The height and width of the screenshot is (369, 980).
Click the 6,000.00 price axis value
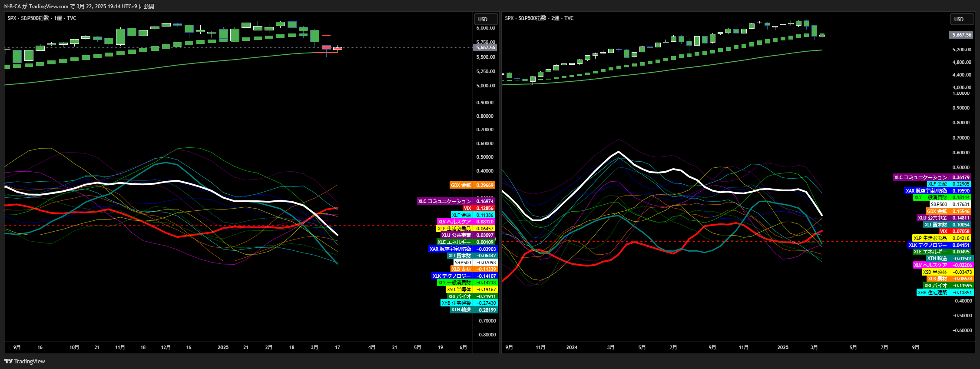pos(486,28)
